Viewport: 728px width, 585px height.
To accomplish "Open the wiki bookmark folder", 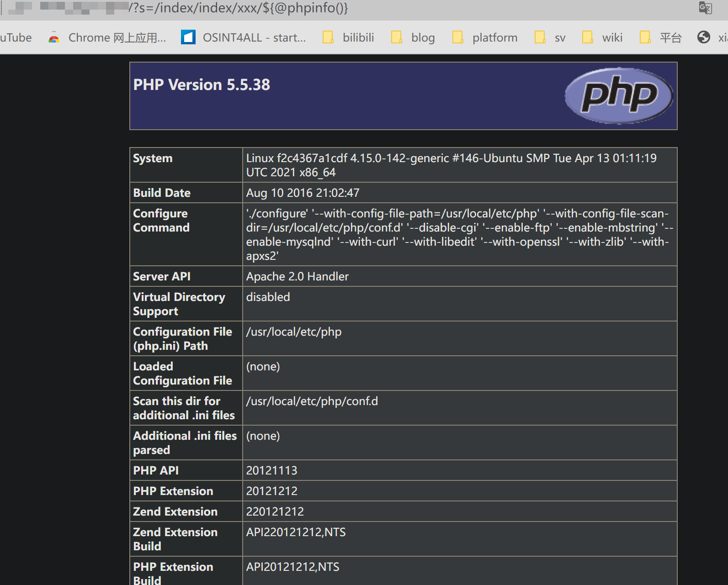I will point(602,37).
